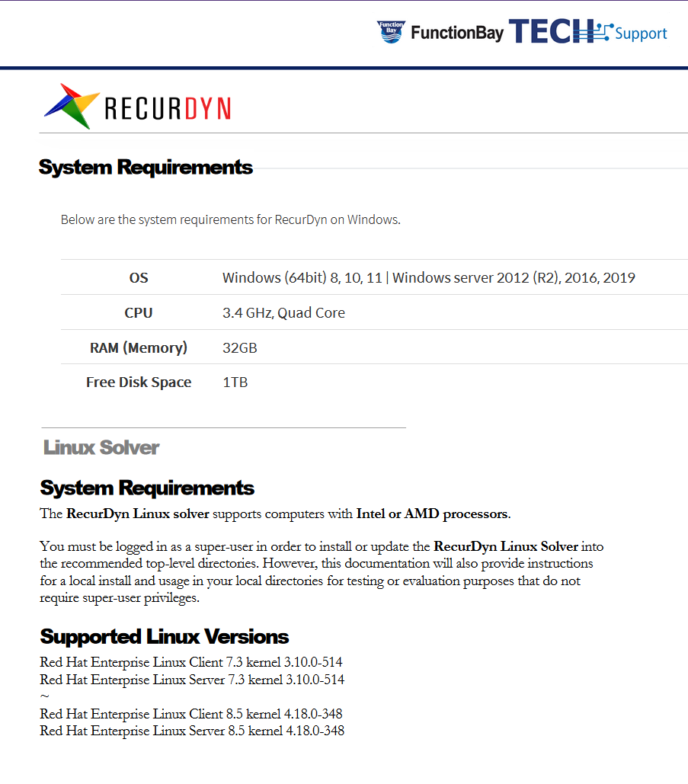Click the CPU row label

139,312
